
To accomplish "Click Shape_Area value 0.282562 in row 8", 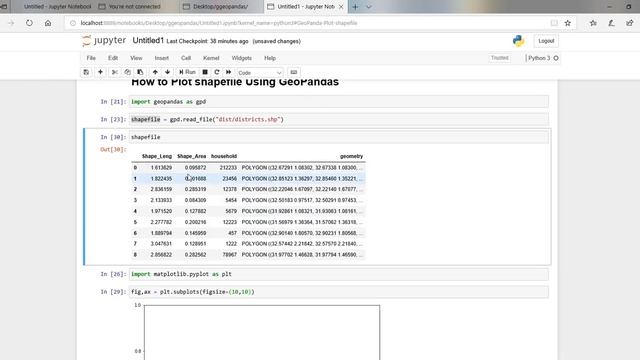I will [196, 255].
